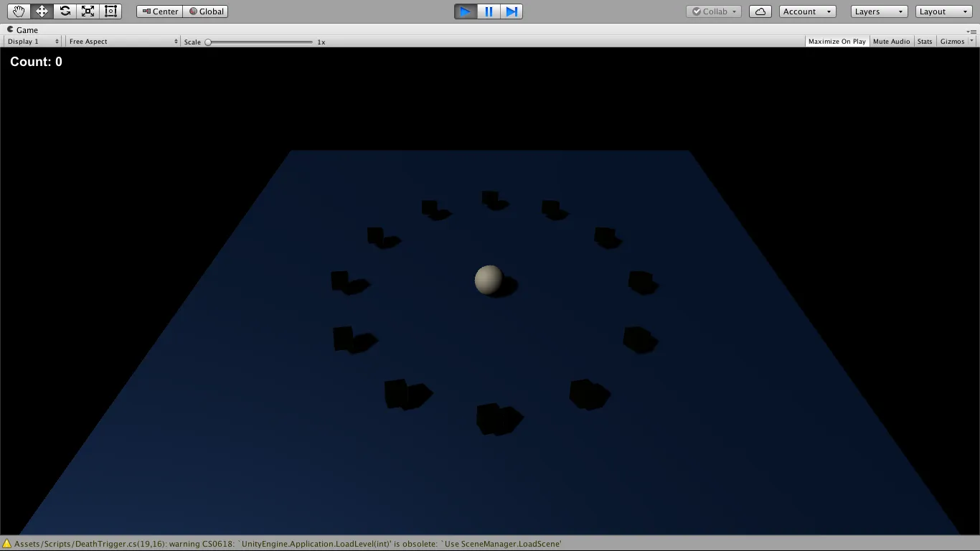The width and height of the screenshot is (980, 551).
Task: Open the Cloud services panel
Action: click(760, 11)
